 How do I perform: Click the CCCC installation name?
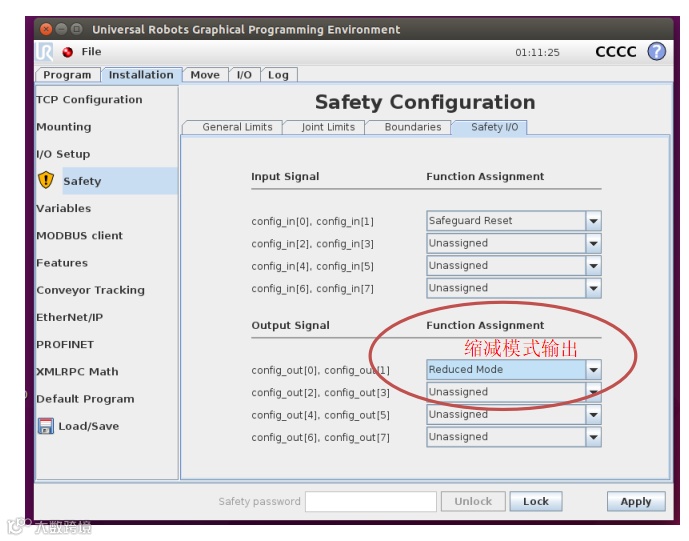coord(616,52)
